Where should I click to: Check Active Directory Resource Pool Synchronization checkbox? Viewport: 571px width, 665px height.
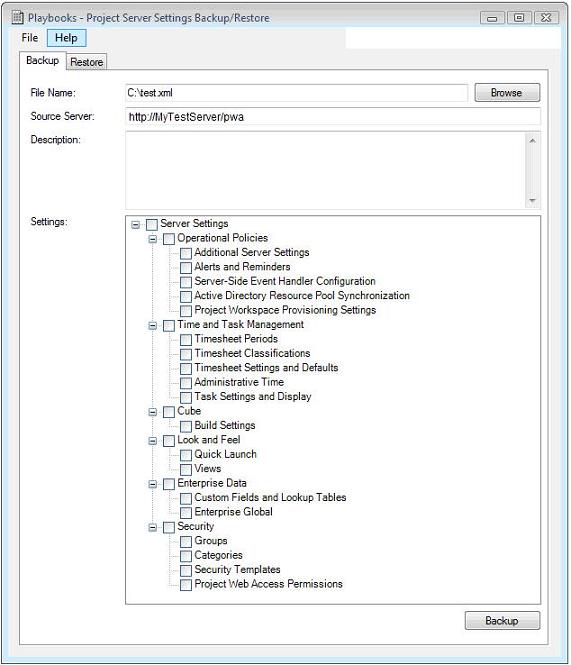pyautogui.click(x=186, y=296)
